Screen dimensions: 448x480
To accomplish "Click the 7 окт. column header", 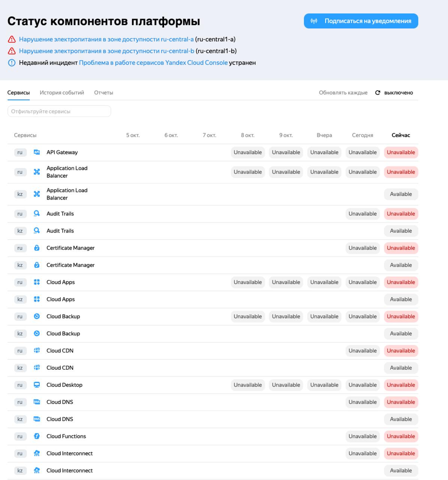I will [x=210, y=135].
